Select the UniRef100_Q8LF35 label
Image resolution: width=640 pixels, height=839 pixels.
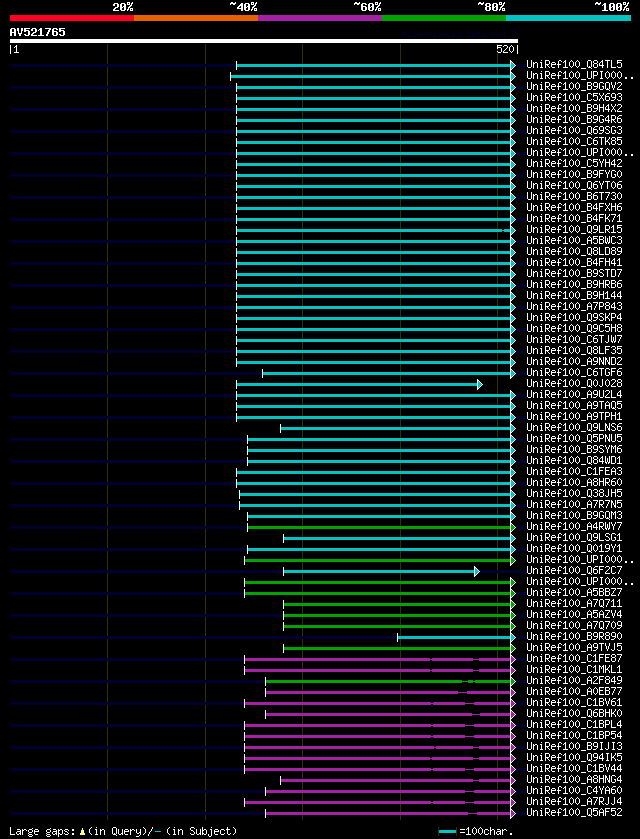point(574,351)
